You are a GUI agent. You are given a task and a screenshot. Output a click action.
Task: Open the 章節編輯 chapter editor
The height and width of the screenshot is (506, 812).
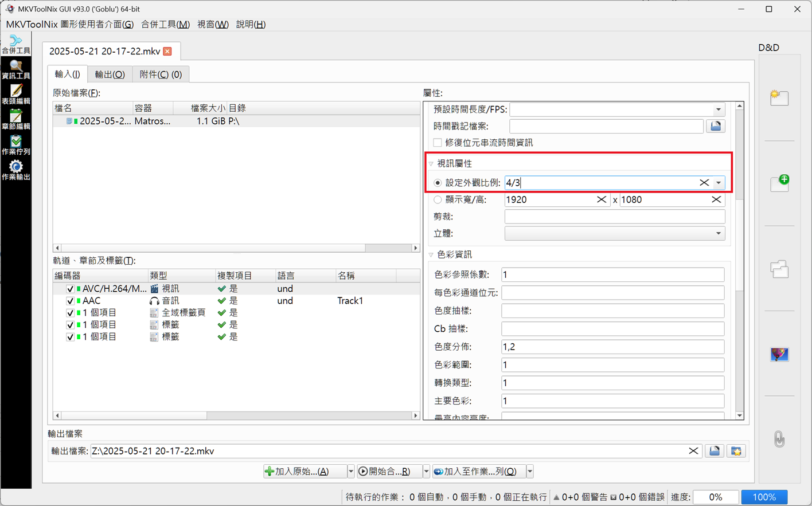(15, 120)
